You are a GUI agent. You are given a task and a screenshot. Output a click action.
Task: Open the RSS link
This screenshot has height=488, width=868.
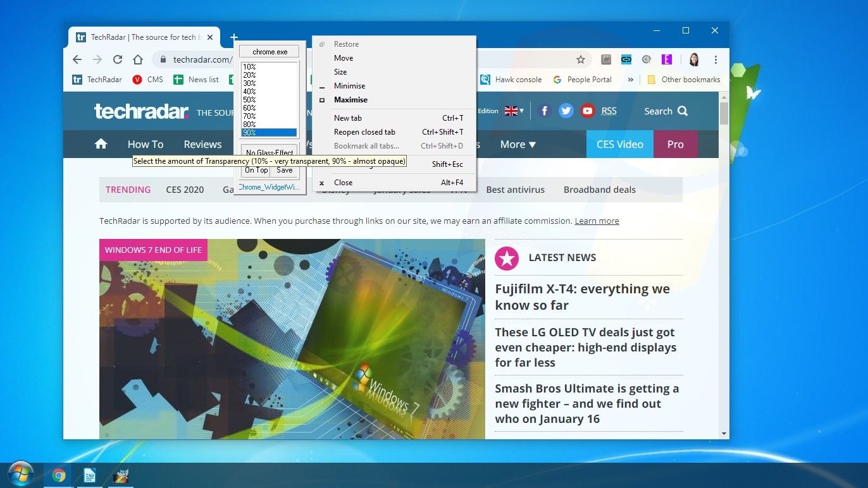coord(609,111)
